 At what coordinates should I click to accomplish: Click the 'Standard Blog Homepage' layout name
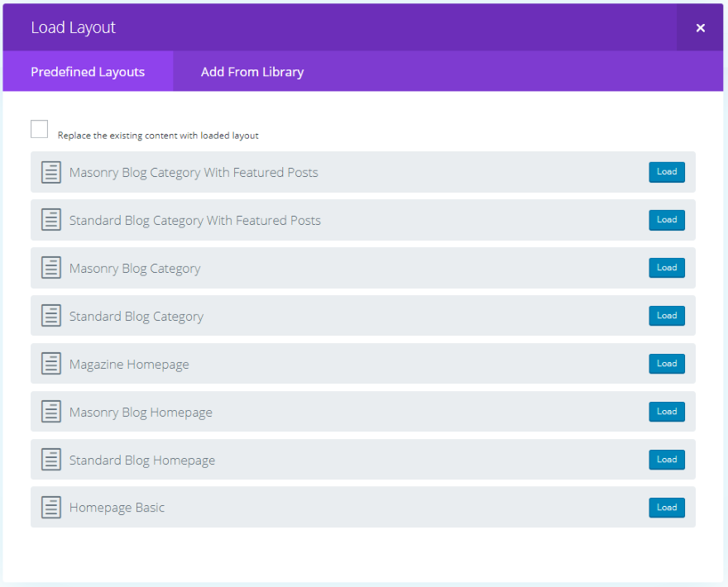pos(142,461)
